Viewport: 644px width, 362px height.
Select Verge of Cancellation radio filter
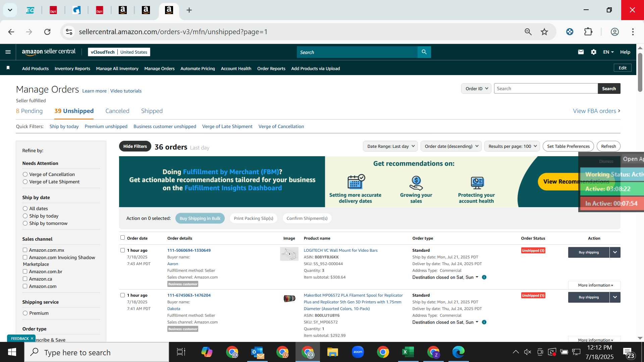(25, 174)
